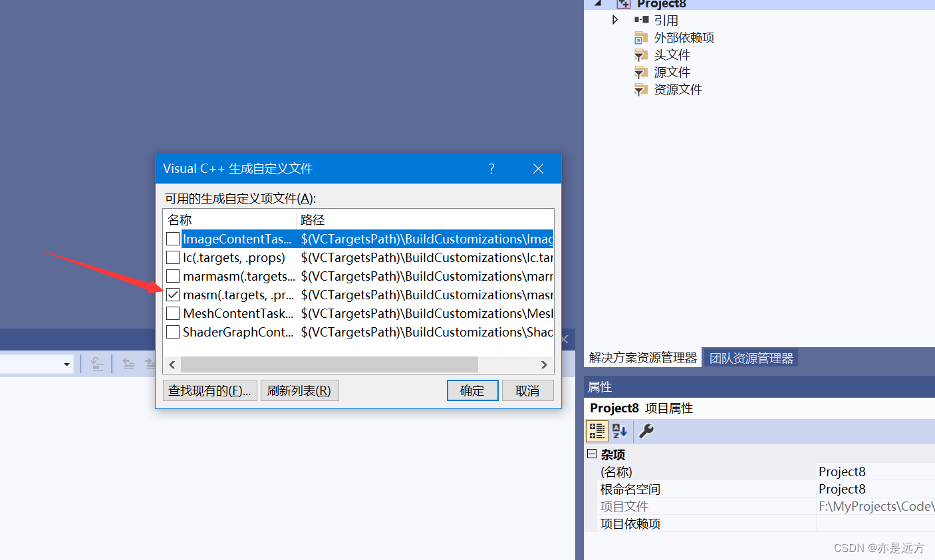The width and height of the screenshot is (935, 560).
Task: Click the (名称) value Project8 field
Action: 876,472
